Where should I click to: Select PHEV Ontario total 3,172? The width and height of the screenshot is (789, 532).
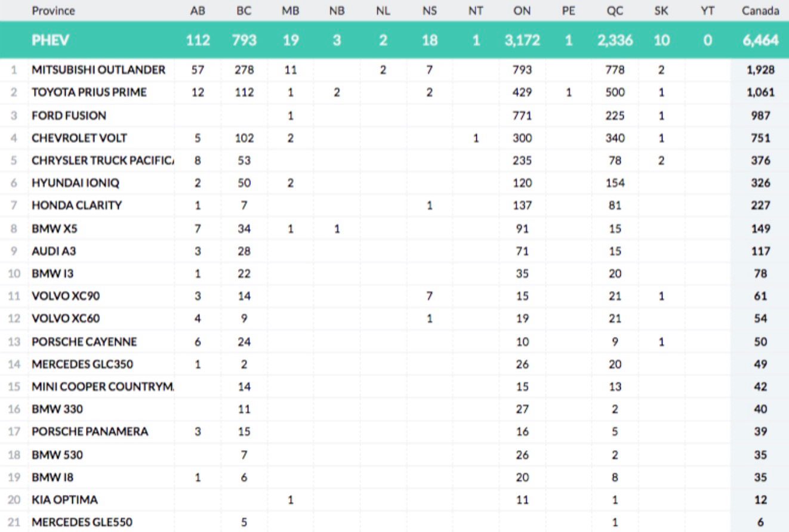(x=522, y=40)
